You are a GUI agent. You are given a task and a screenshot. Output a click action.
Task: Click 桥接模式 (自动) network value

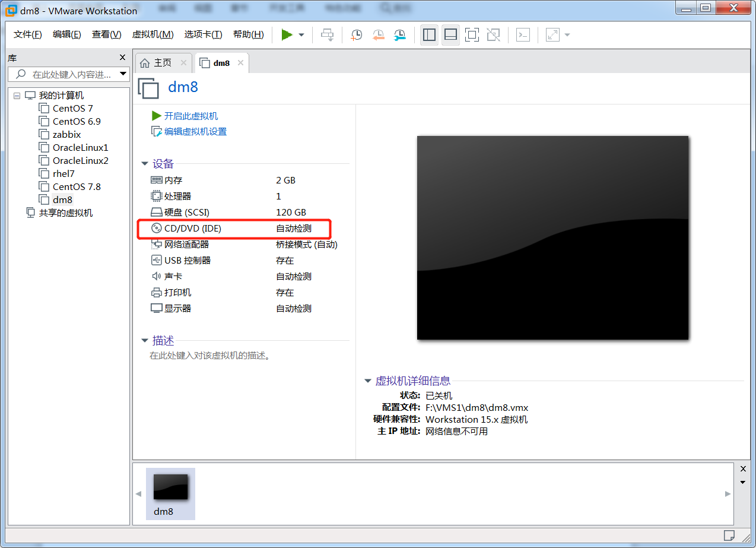click(x=306, y=244)
